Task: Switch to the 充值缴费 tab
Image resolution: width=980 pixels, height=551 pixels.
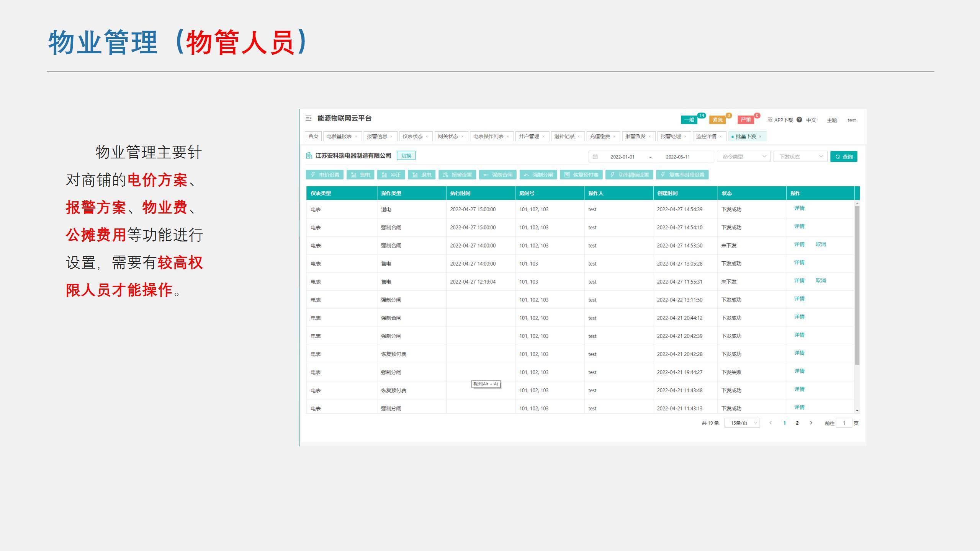Action: tap(600, 136)
